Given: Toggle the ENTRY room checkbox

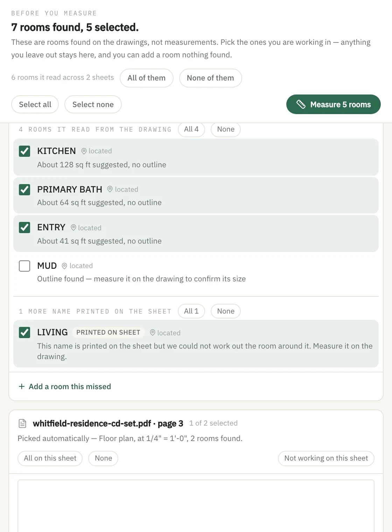Looking at the screenshot, I should (24, 227).
